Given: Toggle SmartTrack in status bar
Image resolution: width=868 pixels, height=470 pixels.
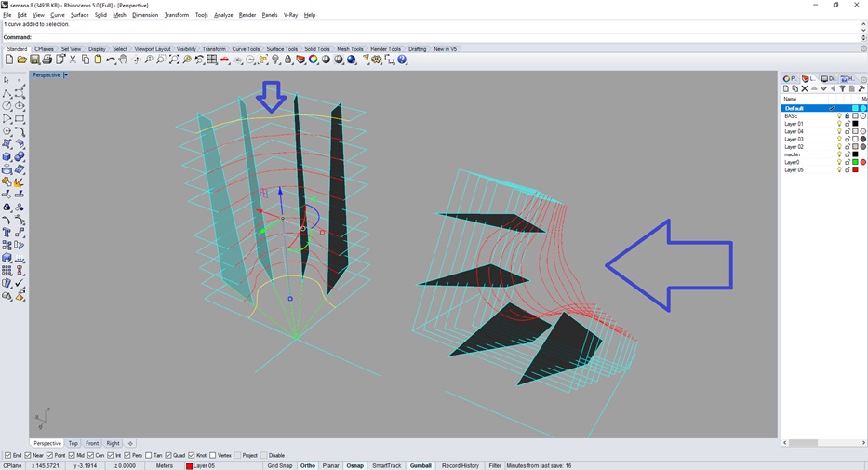Looking at the screenshot, I should click(x=386, y=466).
